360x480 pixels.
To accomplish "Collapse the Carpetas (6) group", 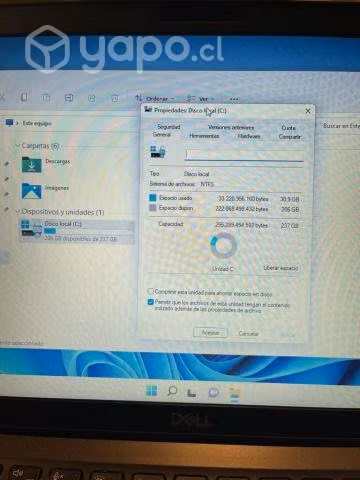I will click(17, 146).
